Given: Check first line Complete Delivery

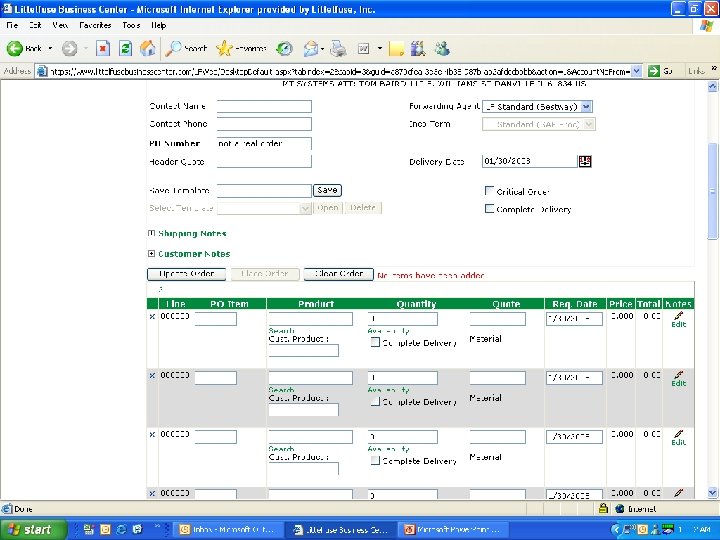Looking at the screenshot, I should pyautogui.click(x=375, y=342).
